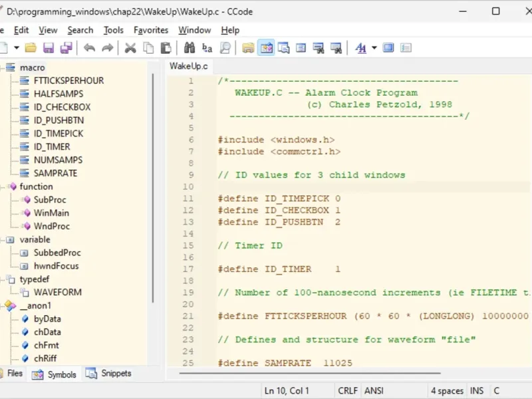Click the Save All icon

pyautogui.click(x=66, y=48)
